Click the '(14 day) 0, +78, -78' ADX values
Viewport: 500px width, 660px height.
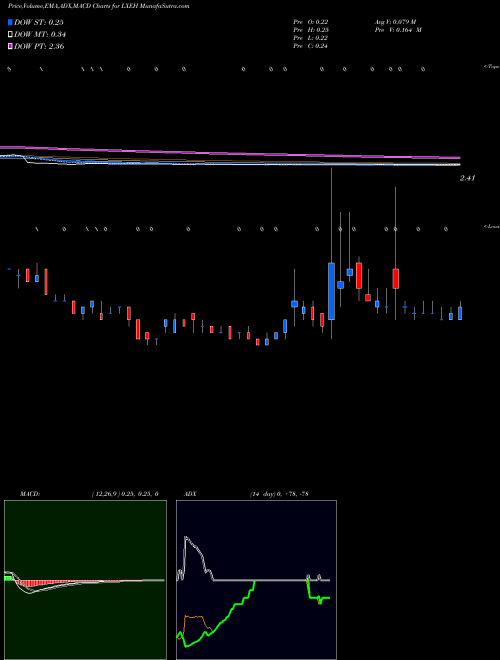click(x=279, y=494)
